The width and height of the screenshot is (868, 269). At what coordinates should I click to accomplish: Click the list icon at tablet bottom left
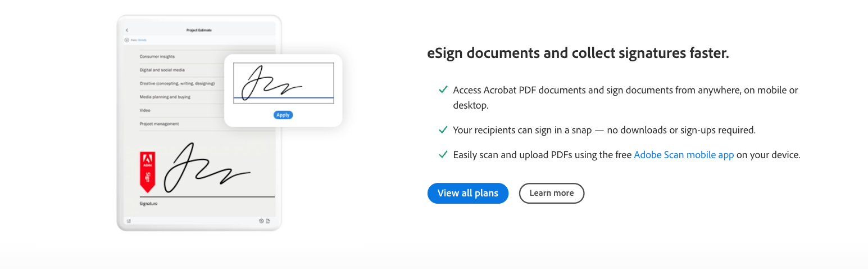click(129, 221)
